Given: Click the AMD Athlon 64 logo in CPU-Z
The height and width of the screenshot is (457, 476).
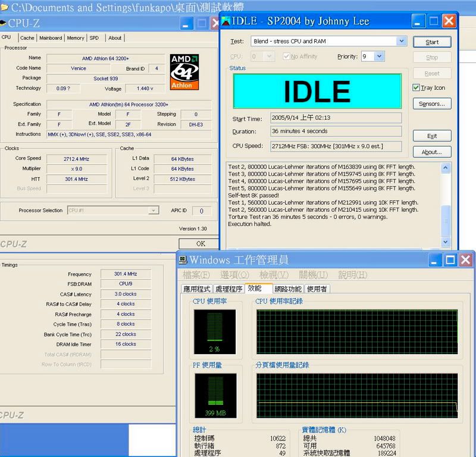Looking at the screenshot, I should pyautogui.click(x=184, y=72).
